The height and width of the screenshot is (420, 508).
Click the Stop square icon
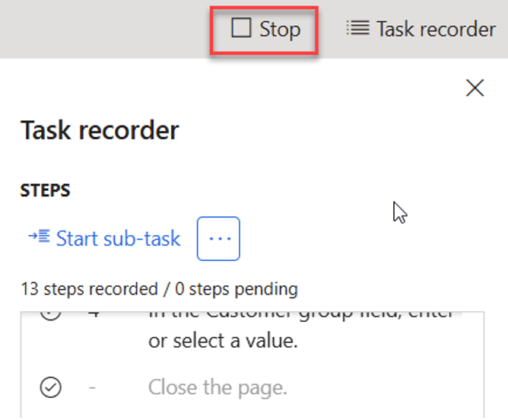241,29
